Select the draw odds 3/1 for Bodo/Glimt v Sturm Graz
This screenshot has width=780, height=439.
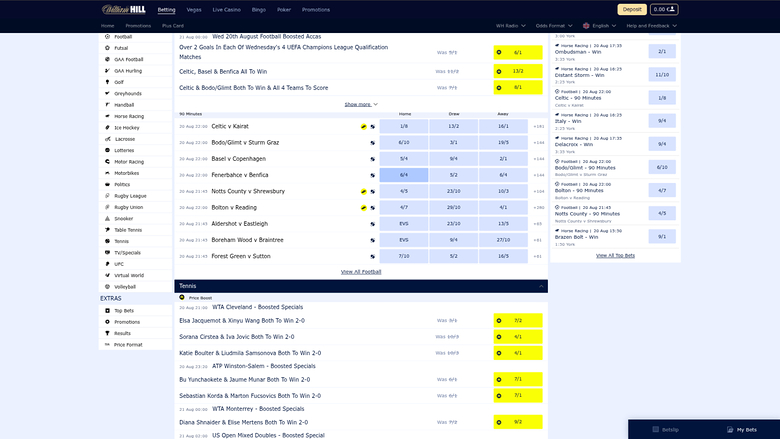click(x=454, y=143)
